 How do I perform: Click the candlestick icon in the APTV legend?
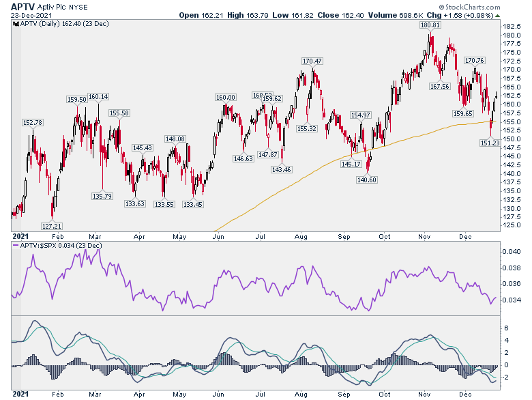tap(16, 24)
